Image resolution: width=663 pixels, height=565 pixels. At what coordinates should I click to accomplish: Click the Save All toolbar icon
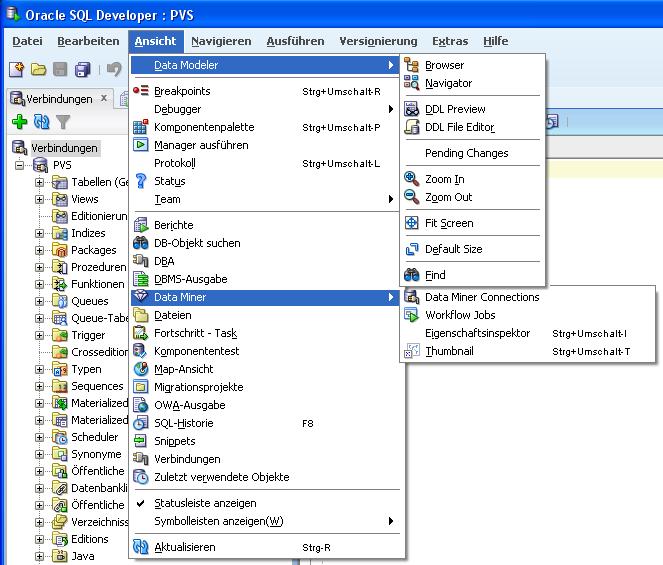point(82,69)
